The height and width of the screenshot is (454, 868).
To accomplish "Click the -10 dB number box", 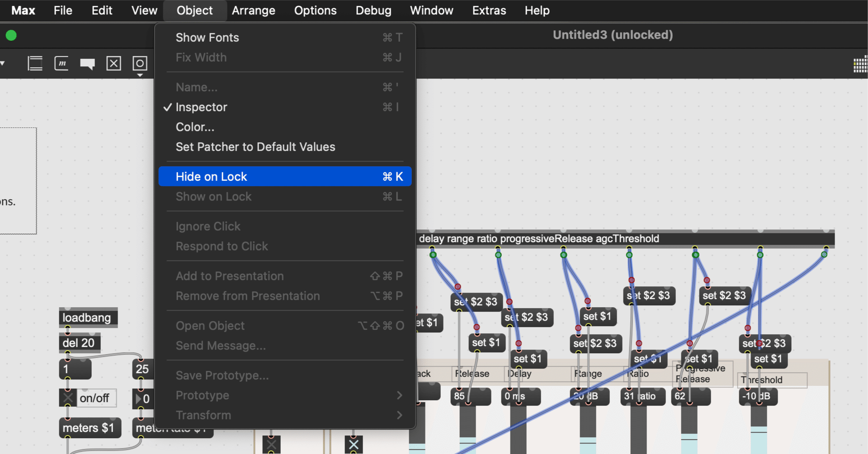I will [759, 396].
